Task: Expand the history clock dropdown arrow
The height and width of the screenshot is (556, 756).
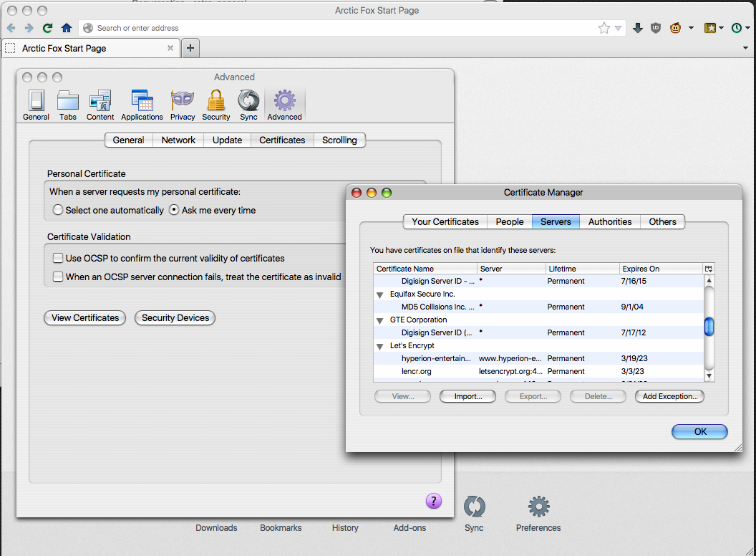Action: click(748, 28)
